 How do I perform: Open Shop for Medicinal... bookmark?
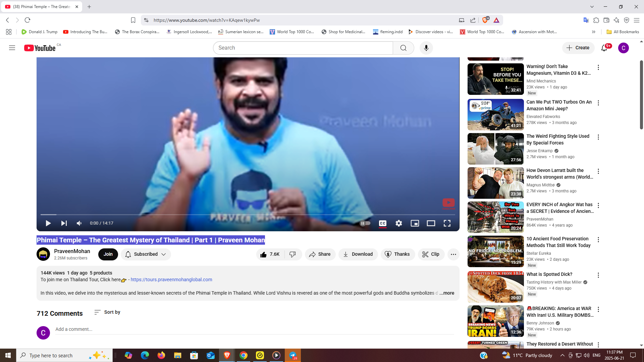click(x=343, y=32)
